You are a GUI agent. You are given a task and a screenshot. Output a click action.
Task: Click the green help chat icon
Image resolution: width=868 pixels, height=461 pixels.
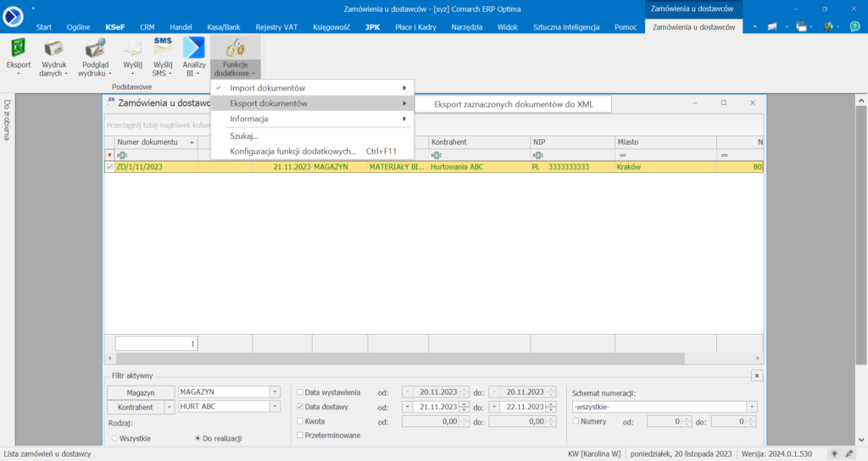click(x=854, y=27)
